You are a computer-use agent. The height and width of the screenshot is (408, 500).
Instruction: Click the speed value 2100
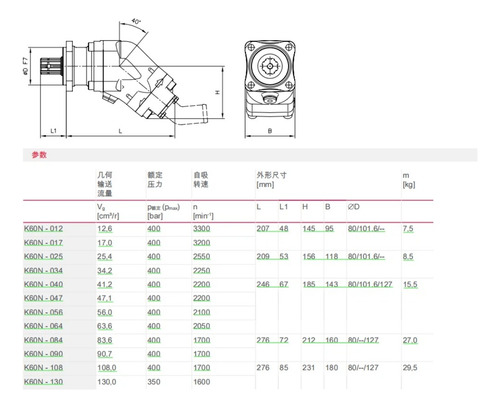(x=202, y=312)
